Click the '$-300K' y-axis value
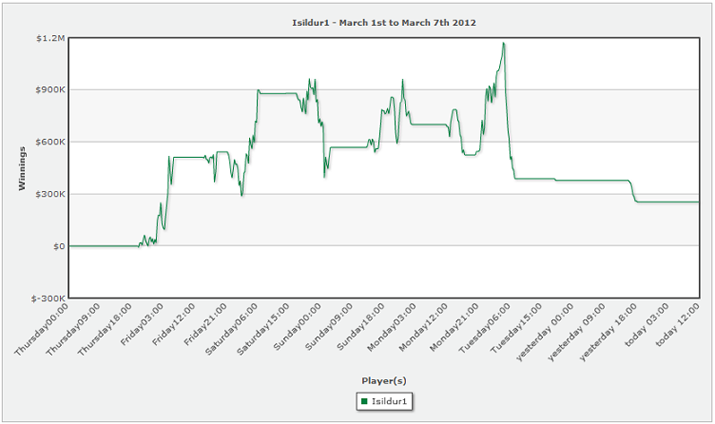The width and height of the screenshot is (715, 424). click(x=48, y=298)
